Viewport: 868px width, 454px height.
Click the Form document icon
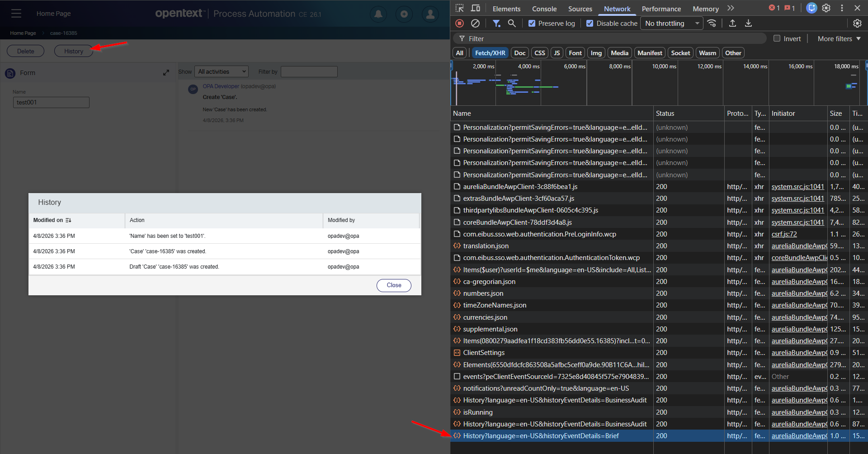(10, 73)
